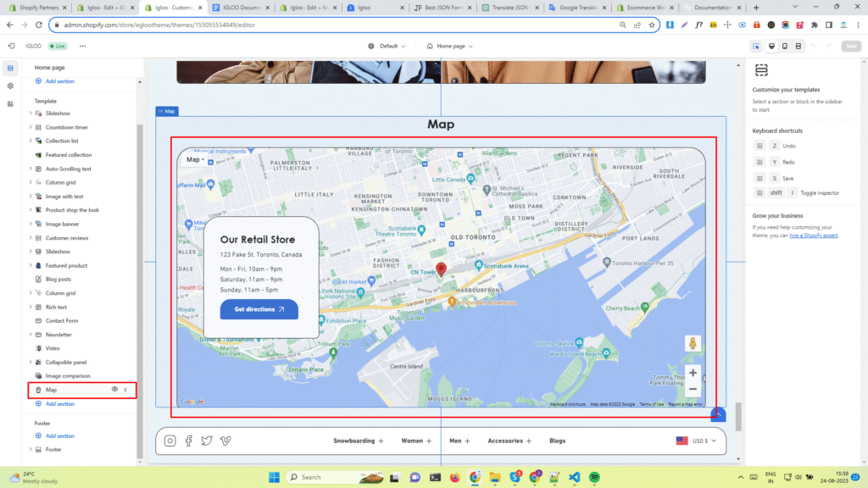The height and width of the screenshot is (488, 868).
Task: Select desktop preview mode
Action: coord(771,46)
